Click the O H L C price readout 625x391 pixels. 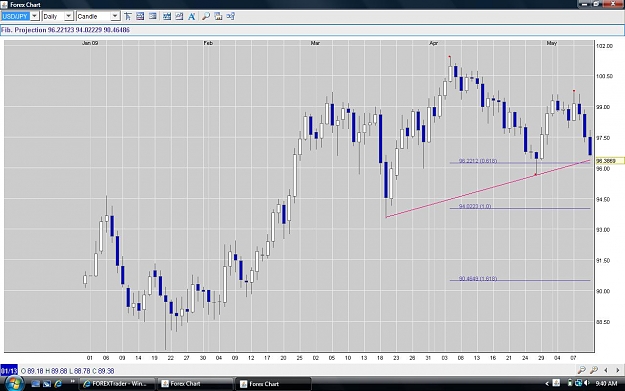pos(67,371)
